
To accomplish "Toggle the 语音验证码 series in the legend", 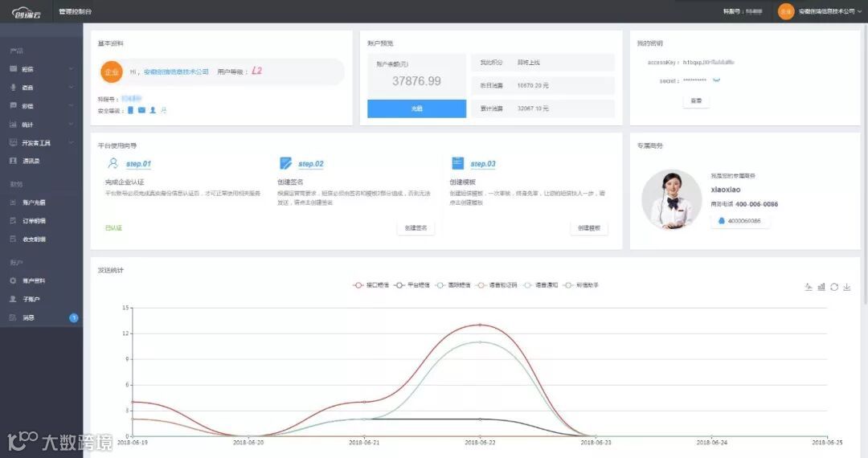I will click(497, 285).
